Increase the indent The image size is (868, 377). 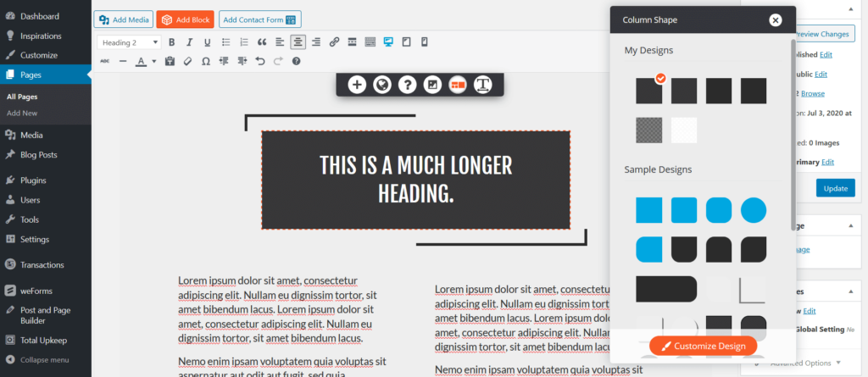click(242, 61)
